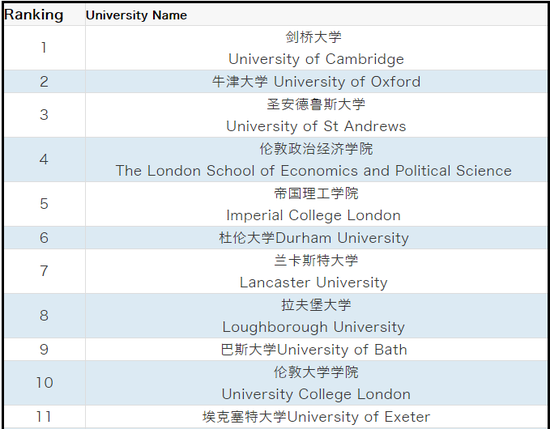Select ranking cell number 11
The height and width of the screenshot is (429, 550).
(45, 416)
